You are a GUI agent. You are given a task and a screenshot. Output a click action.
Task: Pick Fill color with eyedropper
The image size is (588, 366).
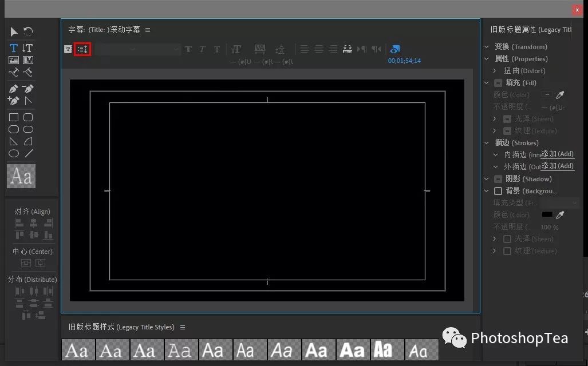(x=561, y=95)
